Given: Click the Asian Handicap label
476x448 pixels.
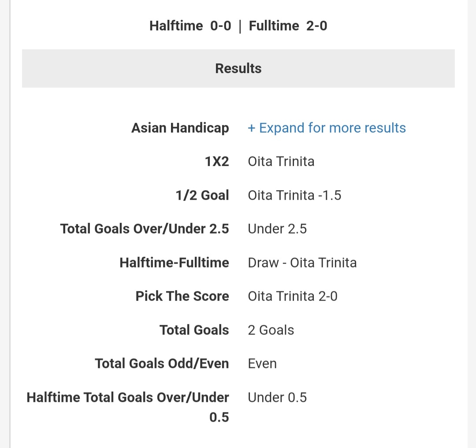Looking at the screenshot, I should tap(180, 128).
